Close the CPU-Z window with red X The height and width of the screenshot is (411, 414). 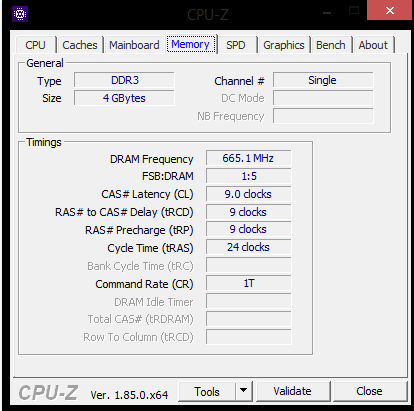tap(389, 10)
